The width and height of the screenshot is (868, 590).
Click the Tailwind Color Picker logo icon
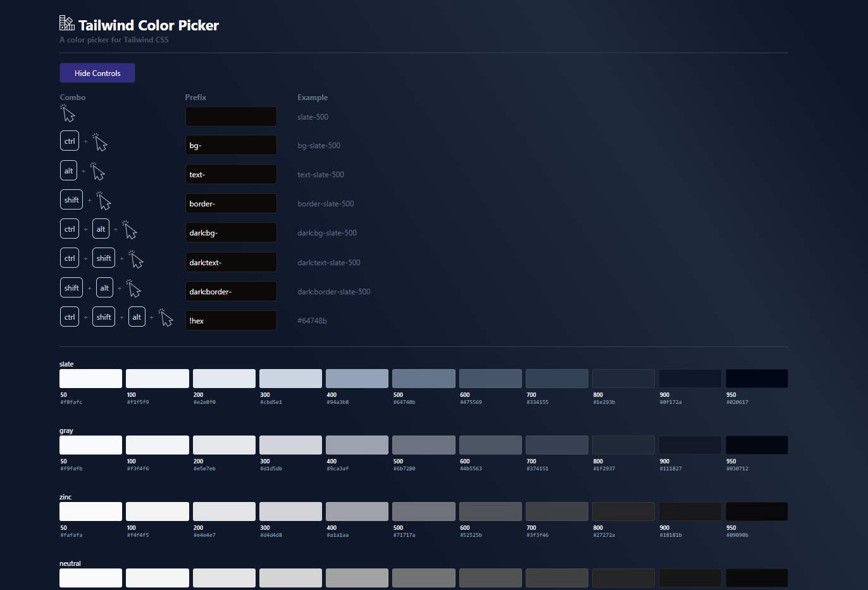67,23
